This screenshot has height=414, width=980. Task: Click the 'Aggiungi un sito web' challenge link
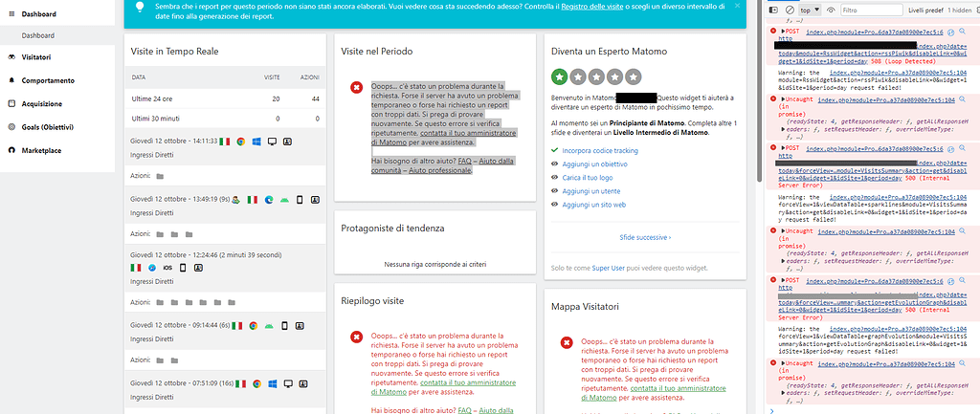click(593, 205)
